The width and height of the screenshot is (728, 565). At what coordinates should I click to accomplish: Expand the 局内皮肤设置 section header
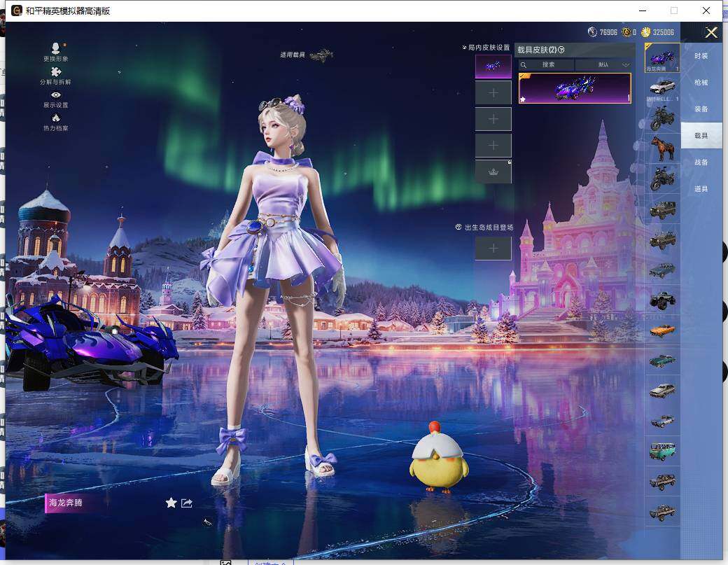point(488,48)
